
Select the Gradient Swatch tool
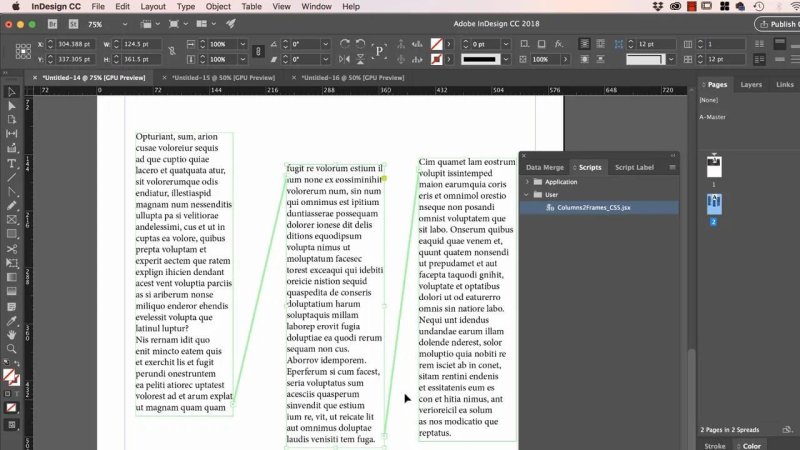tap(11, 278)
